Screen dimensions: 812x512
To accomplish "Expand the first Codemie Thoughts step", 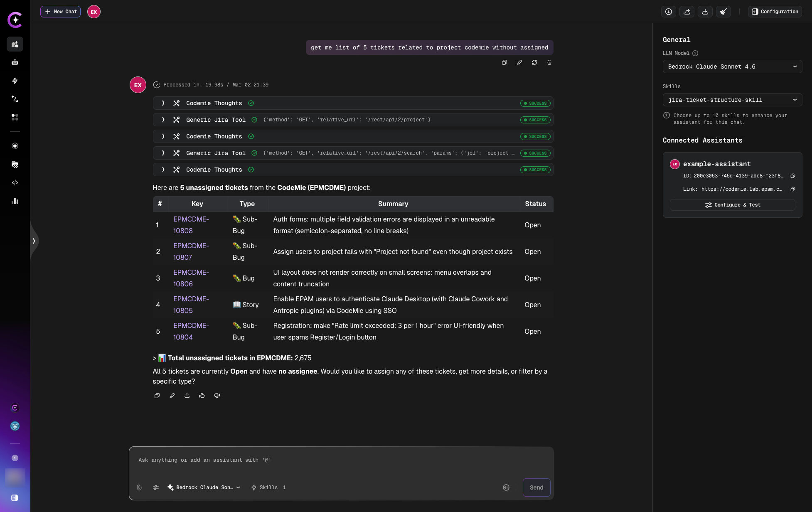I will click(x=163, y=103).
